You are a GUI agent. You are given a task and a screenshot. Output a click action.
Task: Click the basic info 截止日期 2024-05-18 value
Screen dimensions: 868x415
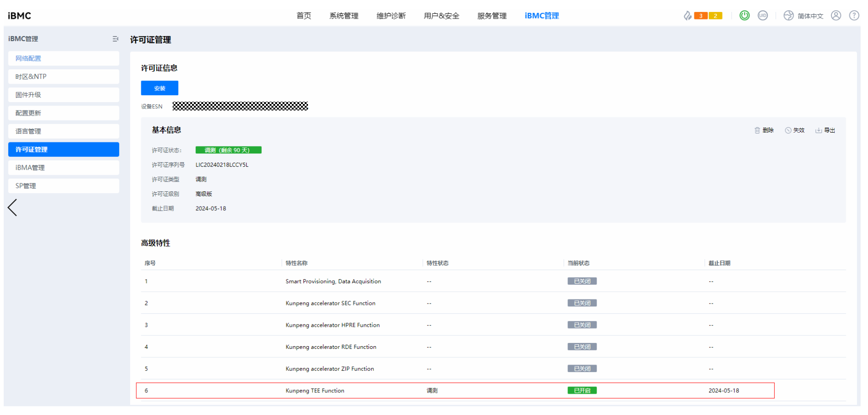coord(211,208)
